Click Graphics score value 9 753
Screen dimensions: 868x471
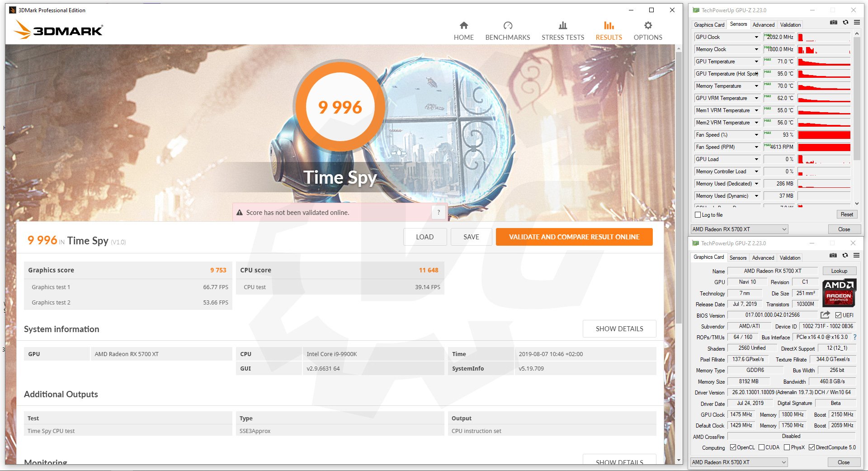coord(218,270)
